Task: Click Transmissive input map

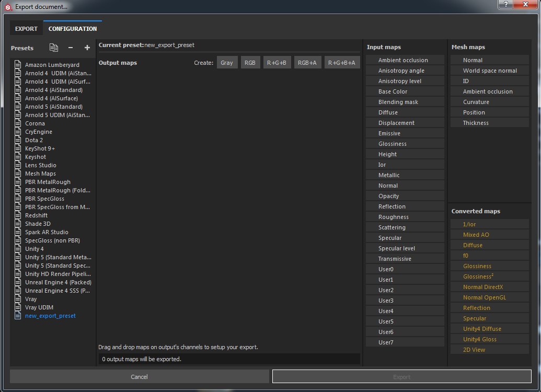Action: (x=405, y=258)
